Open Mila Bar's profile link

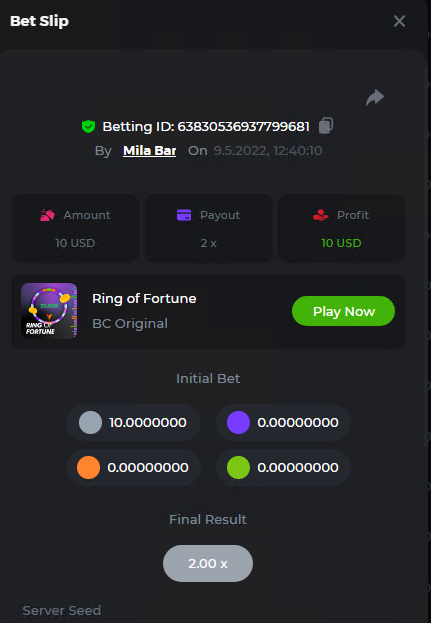(x=149, y=151)
